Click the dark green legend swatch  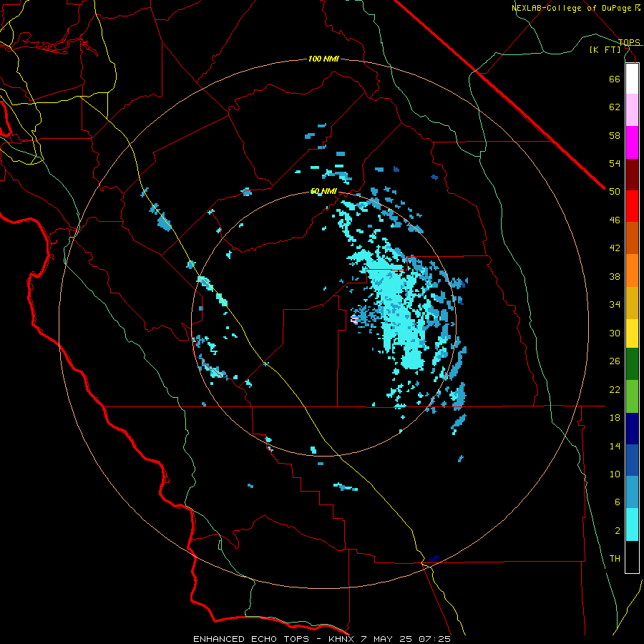click(632, 364)
